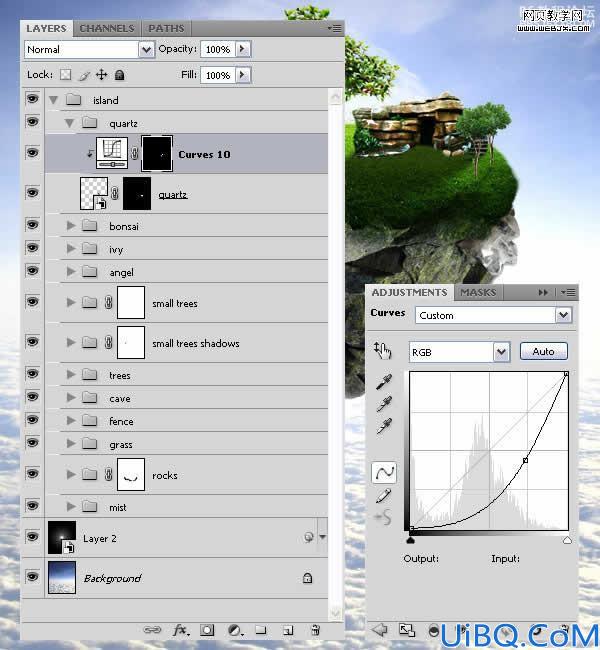Hide the cave group
600x650 pixels.
[33, 397]
